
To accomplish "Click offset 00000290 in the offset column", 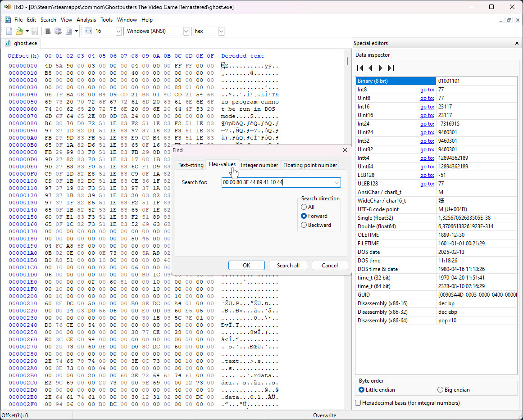I will (x=23, y=361).
